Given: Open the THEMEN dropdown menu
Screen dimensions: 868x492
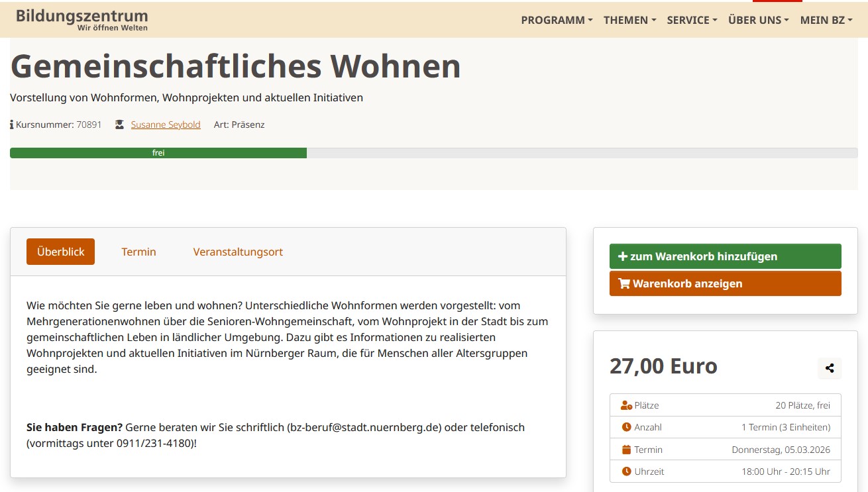Looking at the screenshot, I should coord(629,20).
